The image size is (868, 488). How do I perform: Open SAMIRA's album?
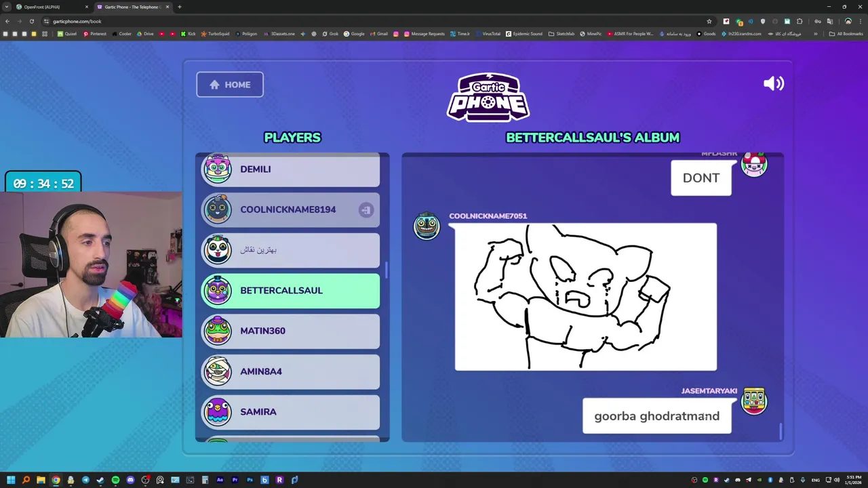[291, 411]
